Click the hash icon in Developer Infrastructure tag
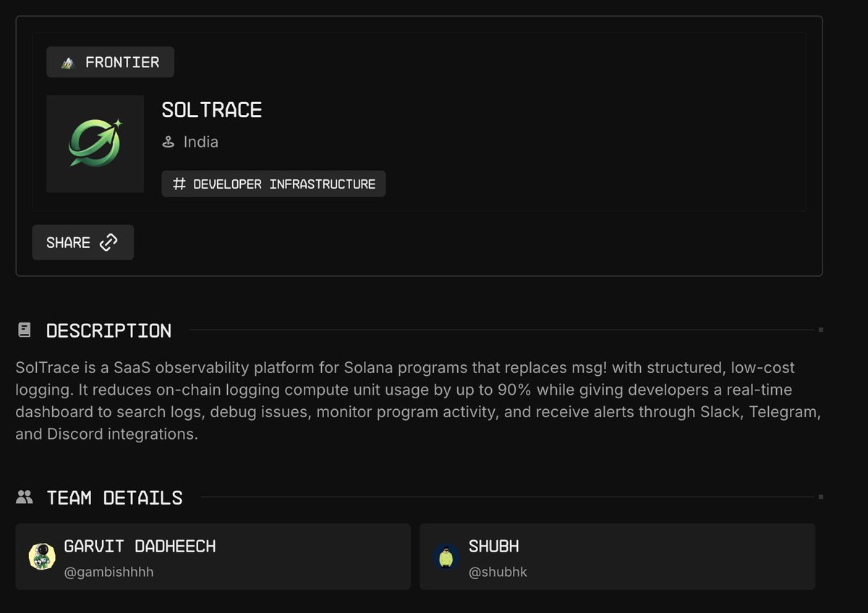The height and width of the screenshot is (613, 868). (x=179, y=184)
